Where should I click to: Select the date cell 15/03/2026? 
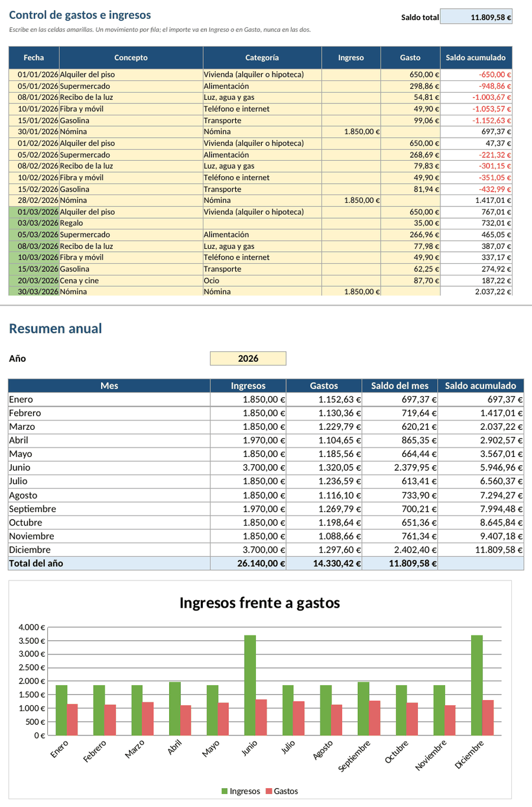point(34,269)
